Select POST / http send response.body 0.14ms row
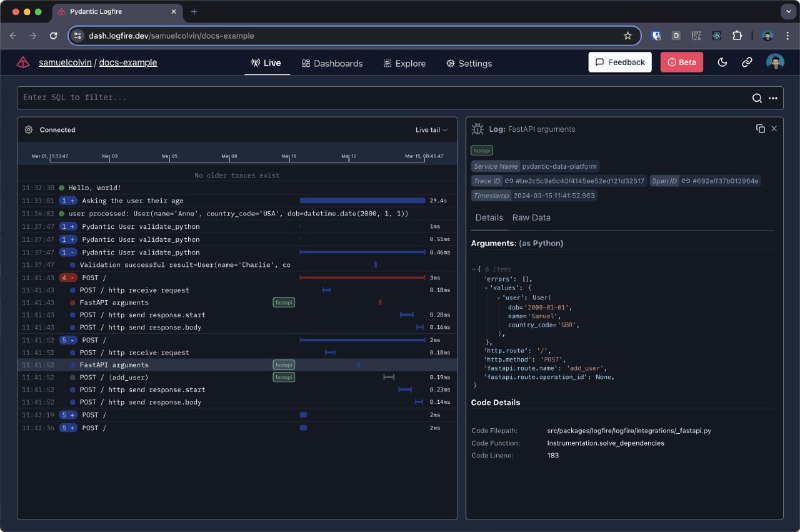This screenshot has height=532, width=800. pos(237,402)
